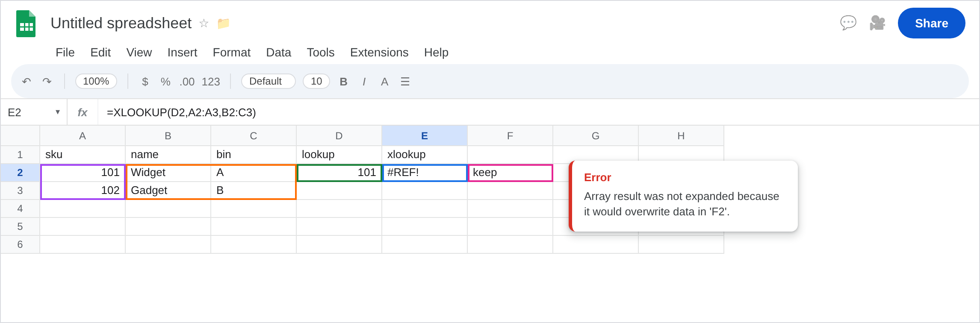Open the Tools menu
The height and width of the screenshot is (323, 980).
coord(320,52)
